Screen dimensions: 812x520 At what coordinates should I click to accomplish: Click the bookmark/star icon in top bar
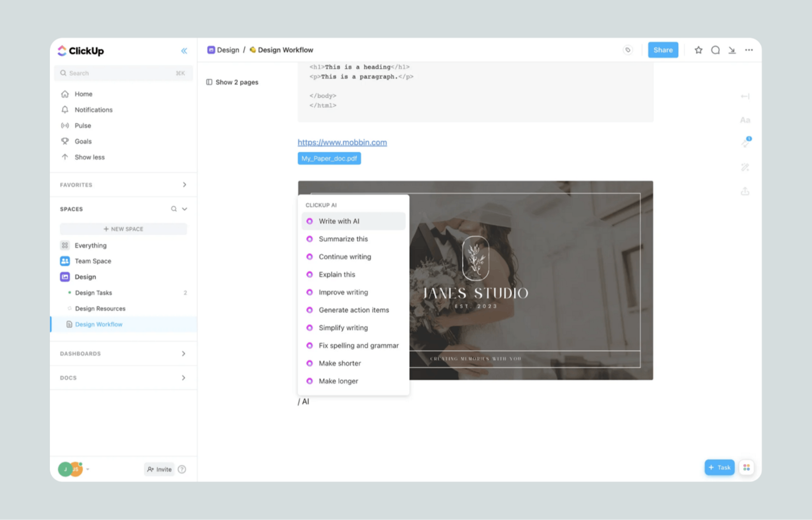pyautogui.click(x=698, y=50)
